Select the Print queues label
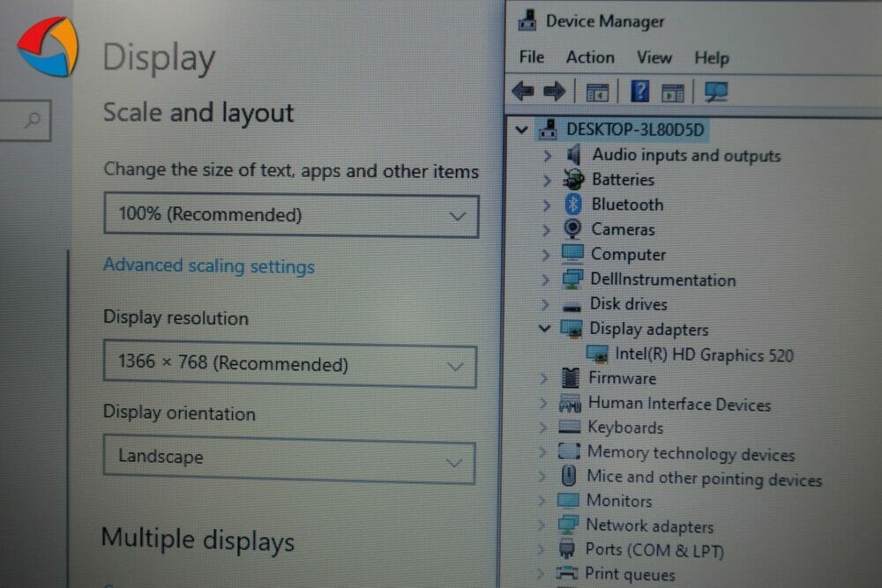Image resolution: width=882 pixels, height=588 pixels. click(x=630, y=574)
